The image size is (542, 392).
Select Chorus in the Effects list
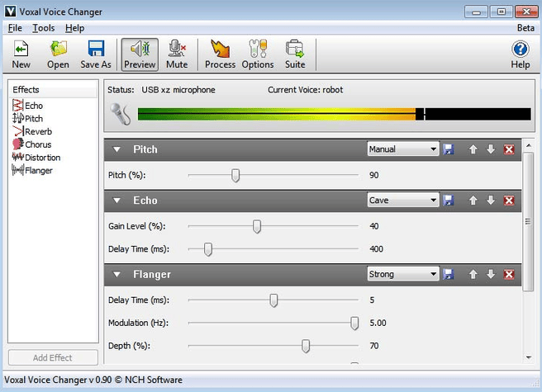click(31, 144)
